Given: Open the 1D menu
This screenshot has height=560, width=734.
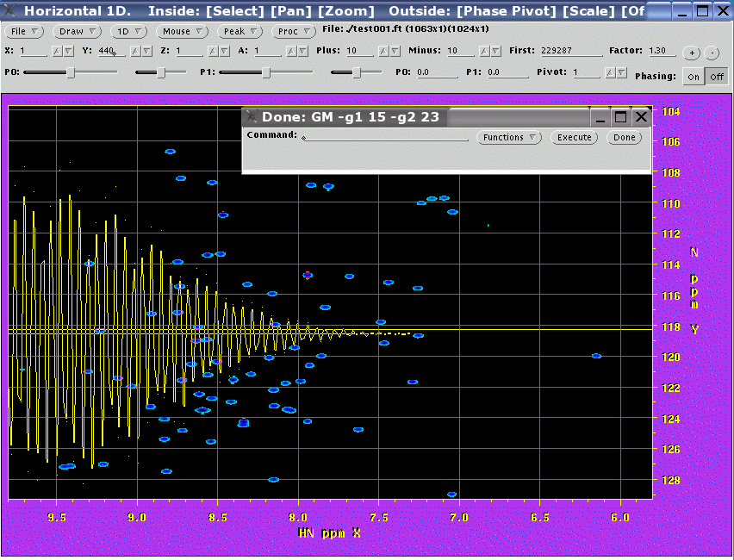Looking at the screenshot, I should [128, 31].
